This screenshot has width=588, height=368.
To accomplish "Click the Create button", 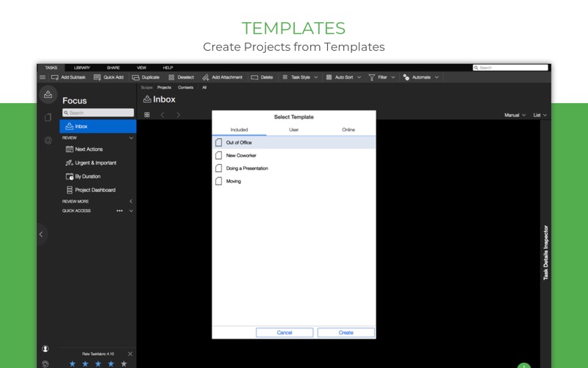I will tap(346, 333).
